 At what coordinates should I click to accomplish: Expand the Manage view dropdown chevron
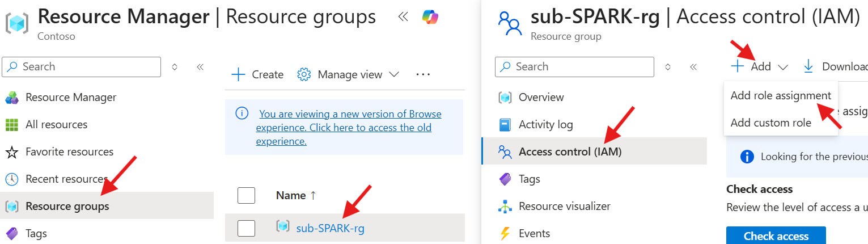pos(394,74)
